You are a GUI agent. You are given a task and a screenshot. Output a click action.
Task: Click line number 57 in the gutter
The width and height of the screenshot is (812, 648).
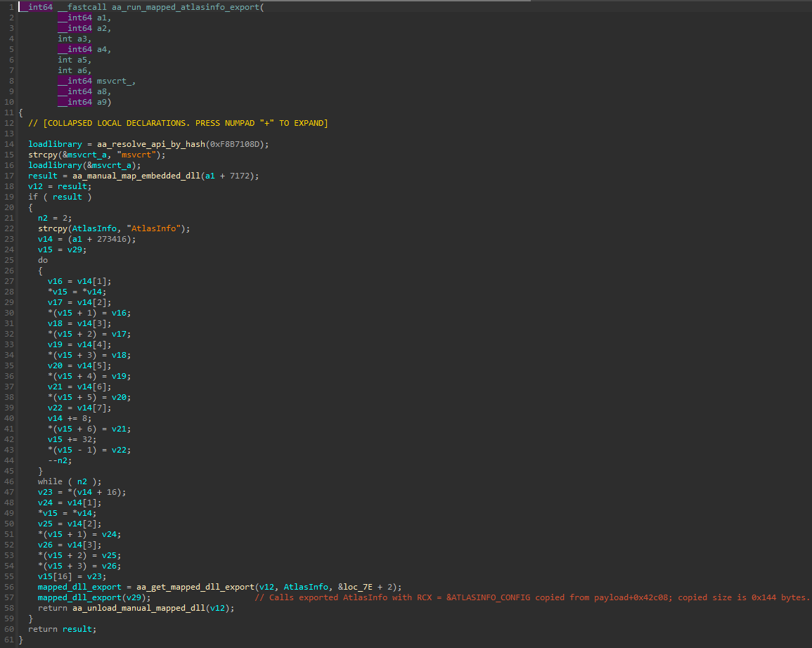click(x=9, y=598)
